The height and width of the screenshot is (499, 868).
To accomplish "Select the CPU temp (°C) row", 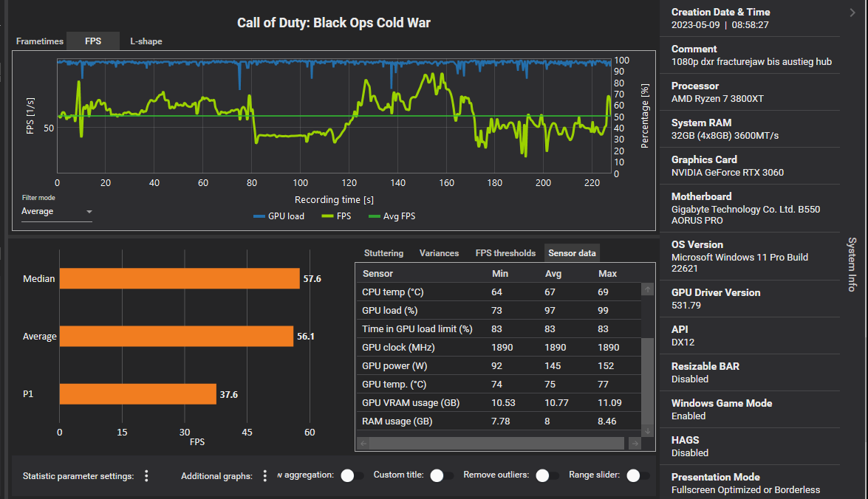I will pos(498,292).
